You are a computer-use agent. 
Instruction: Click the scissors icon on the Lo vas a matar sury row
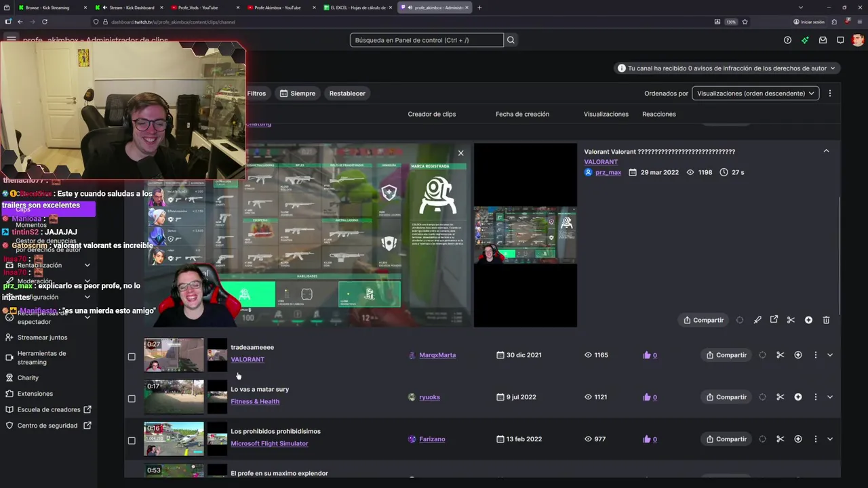pos(780,397)
